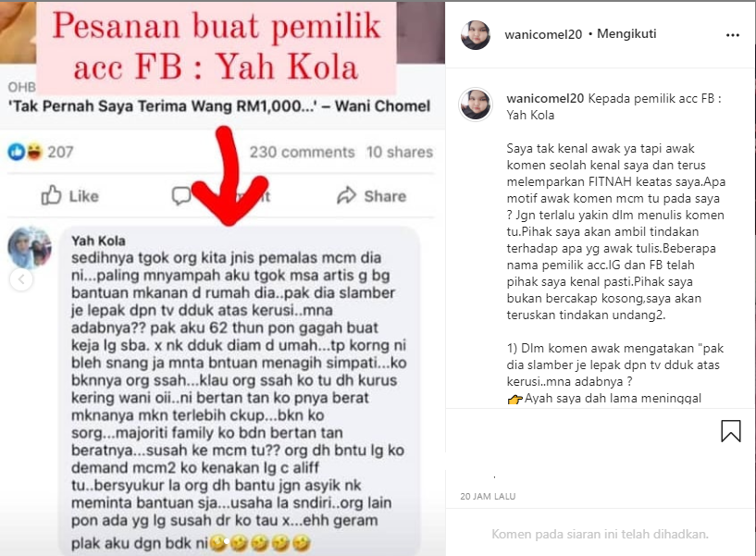Save post with the bookmark icon
756x556 pixels.
730,430
